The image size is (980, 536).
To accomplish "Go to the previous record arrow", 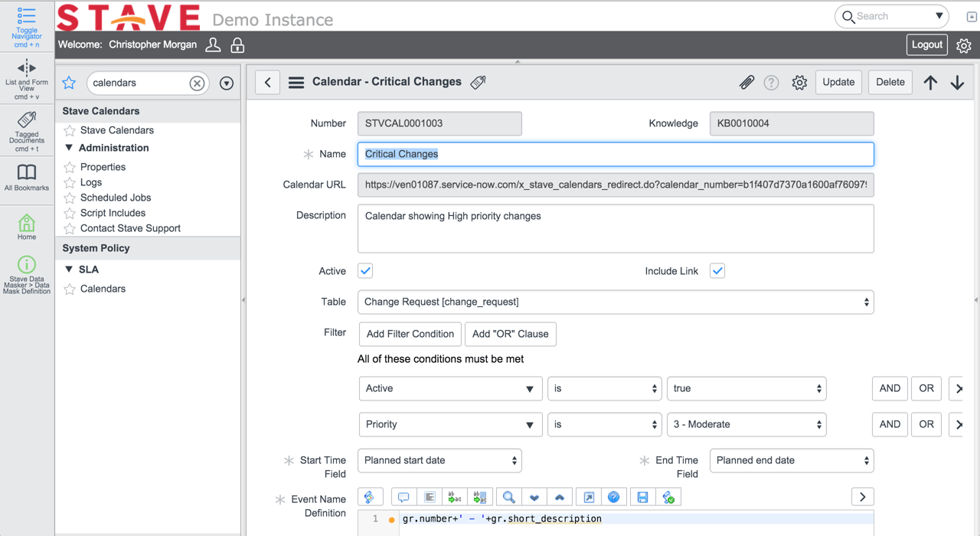I will 930,83.
